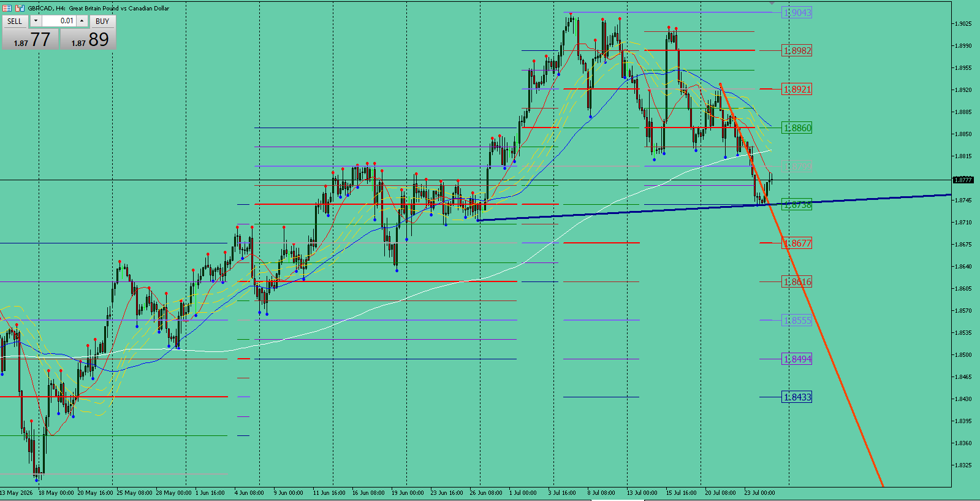Click the chart title 'GBPCAD, H4' text
The width and height of the screenshot is (980, 501).
pyautogui.click(x=47, y=8)
